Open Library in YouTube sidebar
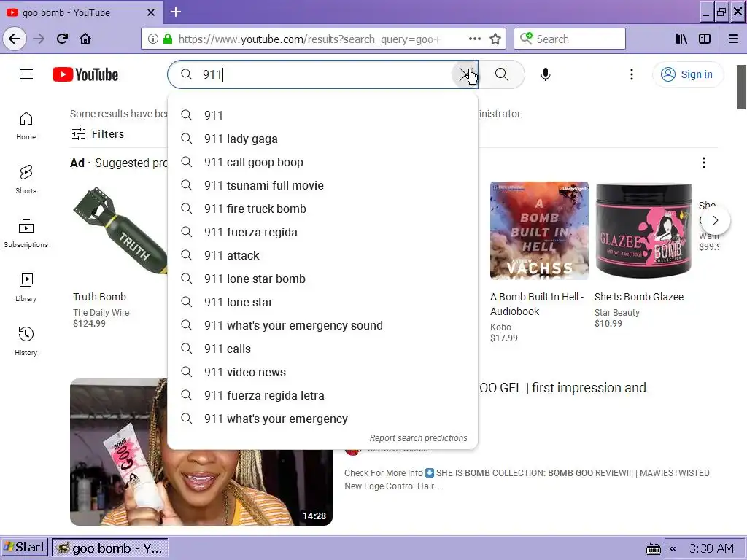Image resolution: width=747 pixels, height=560 pixels. coord(26,287)
